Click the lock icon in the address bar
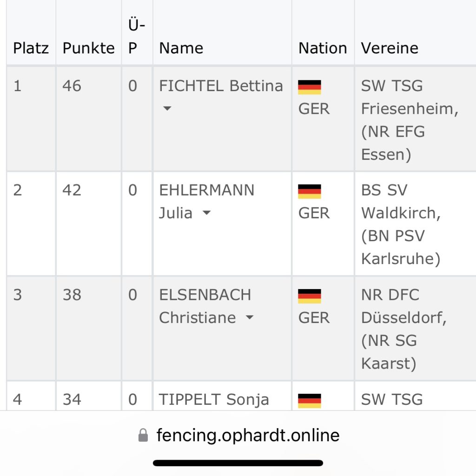This screenshot has width=476, height=476. point(143,435)
